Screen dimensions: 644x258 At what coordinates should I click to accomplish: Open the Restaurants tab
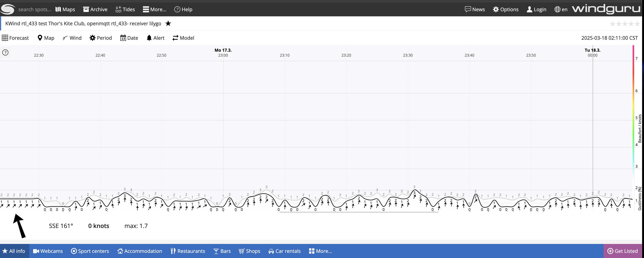188,251
